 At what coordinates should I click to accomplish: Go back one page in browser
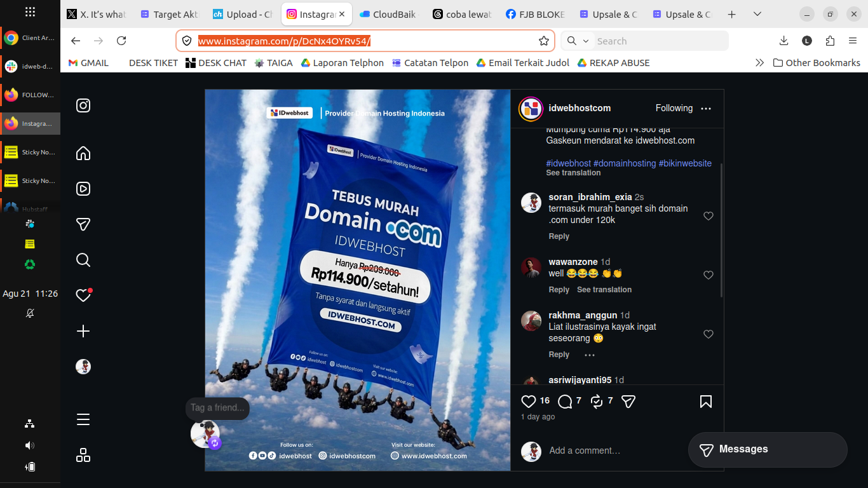point(76,41)
